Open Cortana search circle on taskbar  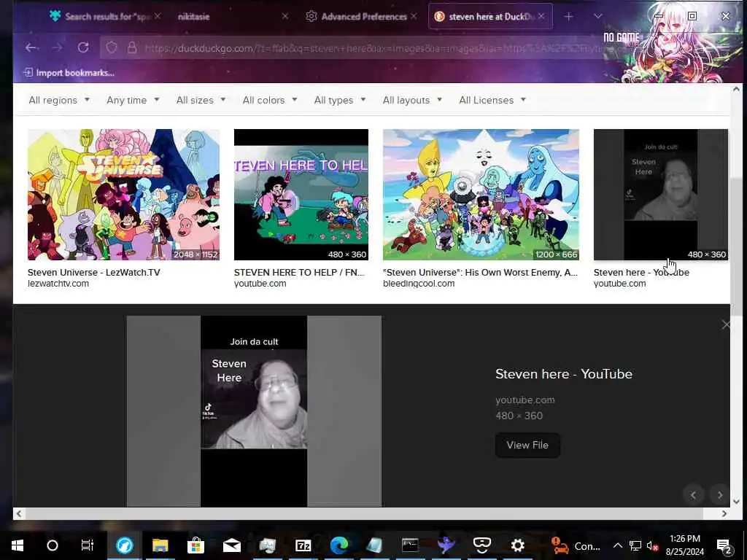(53, 545)
